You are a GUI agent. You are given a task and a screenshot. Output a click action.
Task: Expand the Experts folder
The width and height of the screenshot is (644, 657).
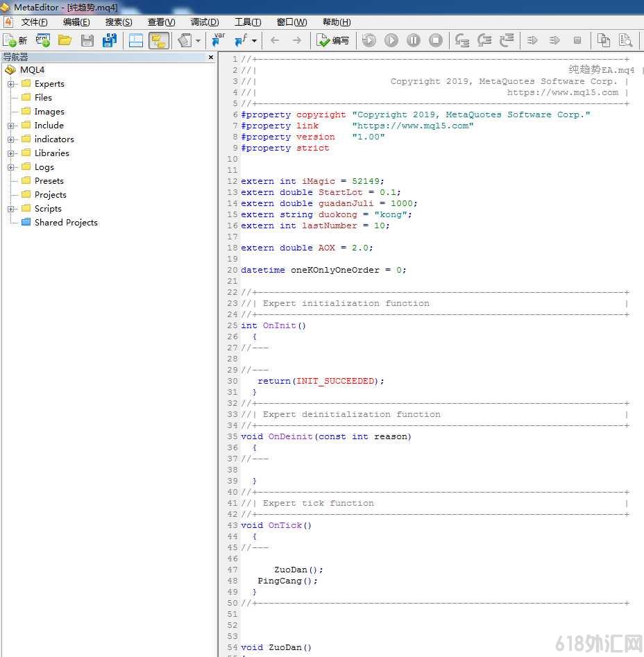[10, 84]
